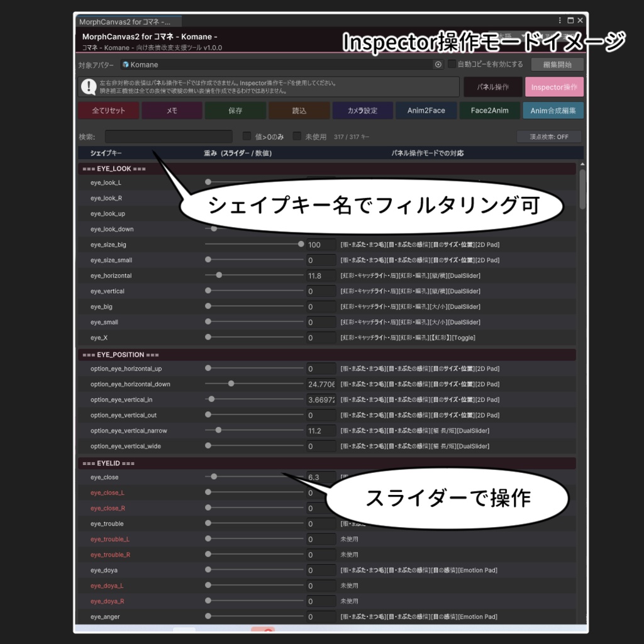The width and height of the screenshot is (644, 644).
Task: Click the red eye_close_R shape key name
Action: (108, 508)
